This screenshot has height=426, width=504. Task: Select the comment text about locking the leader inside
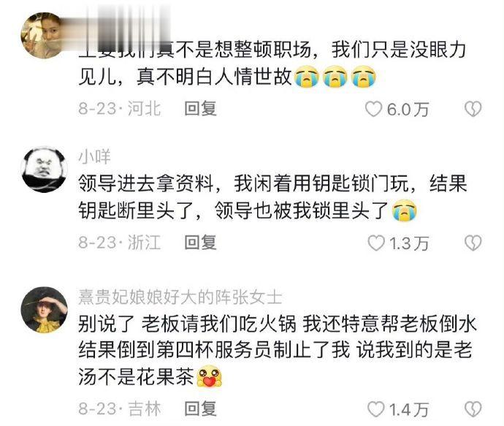[272, 197]
